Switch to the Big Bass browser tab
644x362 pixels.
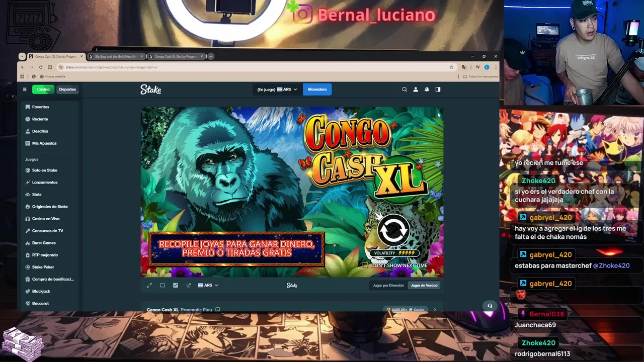pos(117,56)
